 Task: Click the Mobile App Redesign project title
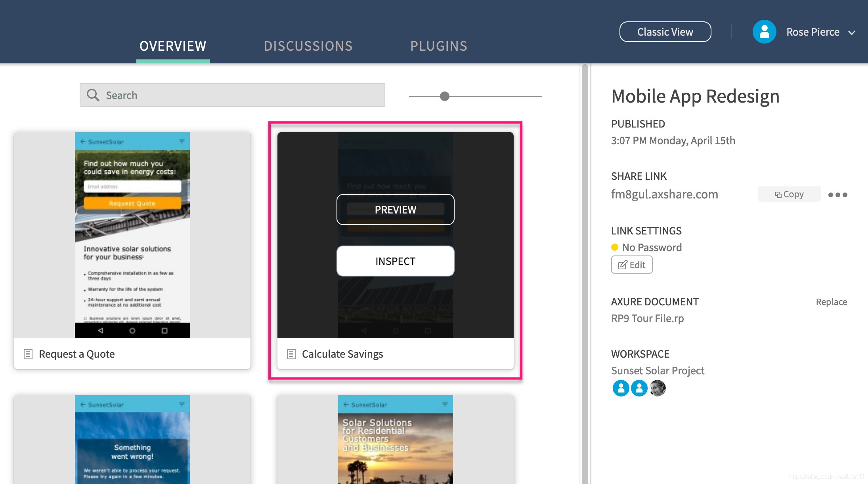695,96
